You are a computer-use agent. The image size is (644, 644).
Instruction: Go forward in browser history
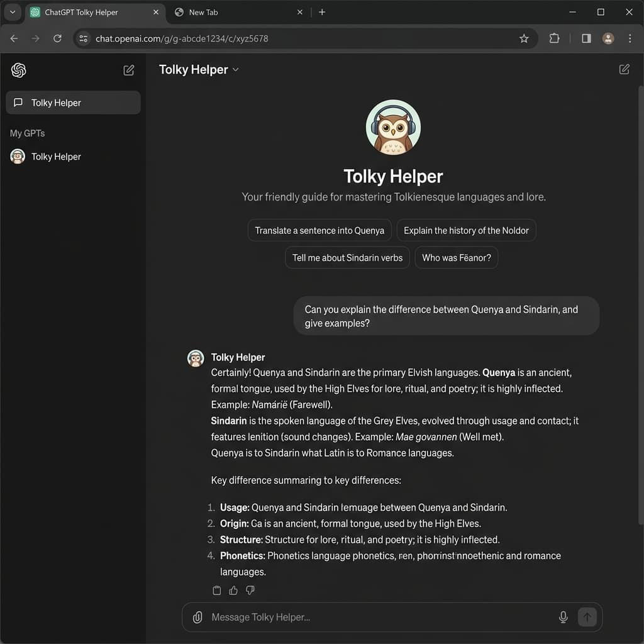(x=36, y=38)
